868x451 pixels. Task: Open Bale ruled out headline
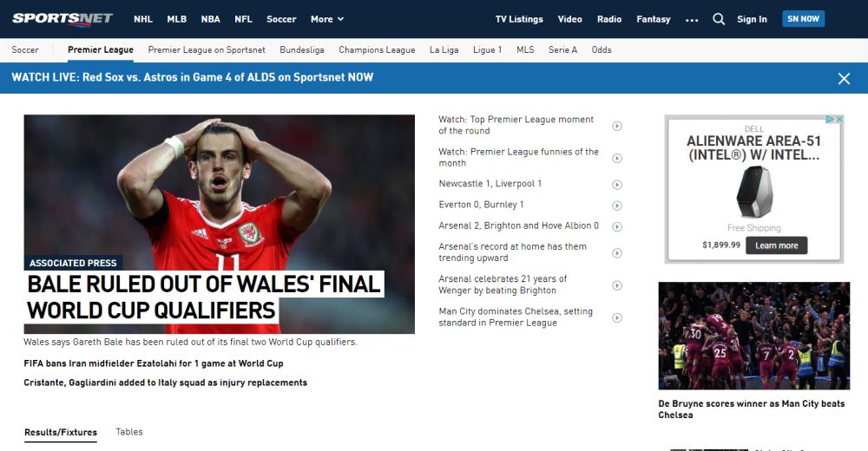[204, 297]
